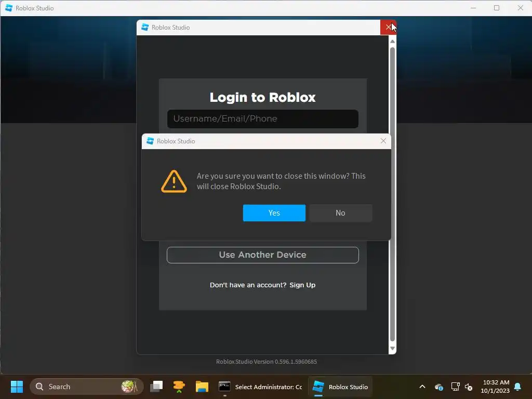Click the Roblox Studio taskbar button
The width and height of the screenshot is (532, 399).
pyautogui.click(x=340, y=387)
